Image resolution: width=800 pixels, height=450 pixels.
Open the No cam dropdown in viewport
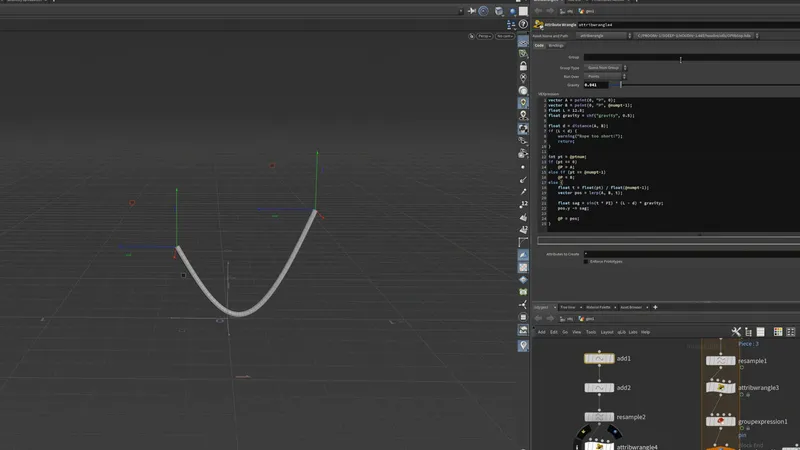click(x=505, y=36)
